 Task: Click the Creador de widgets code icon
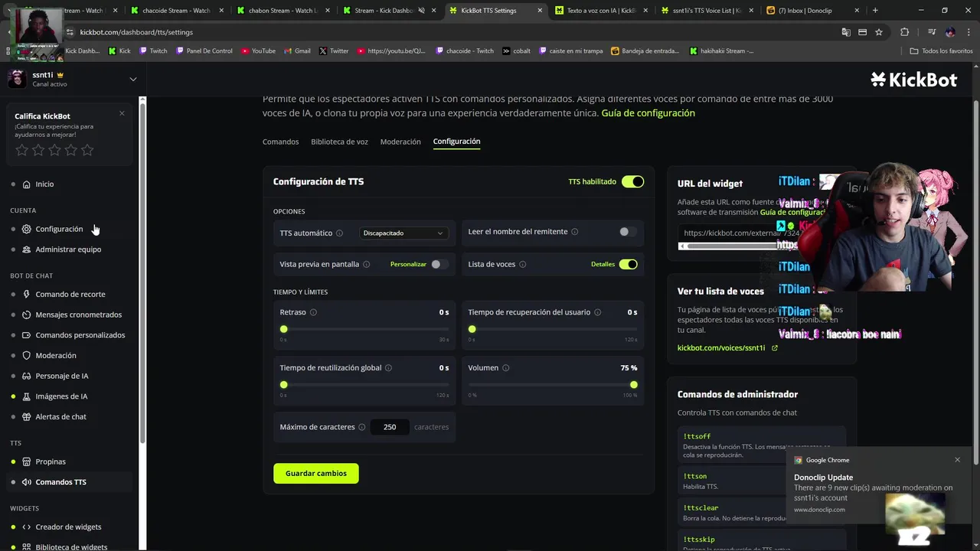pos(27,527)
